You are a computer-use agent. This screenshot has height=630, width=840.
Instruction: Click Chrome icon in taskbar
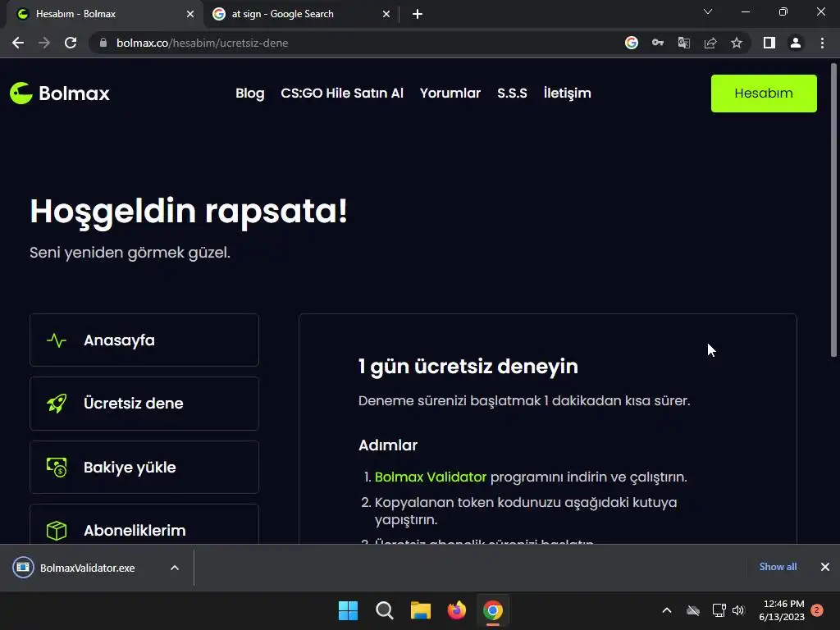point(493,610)
